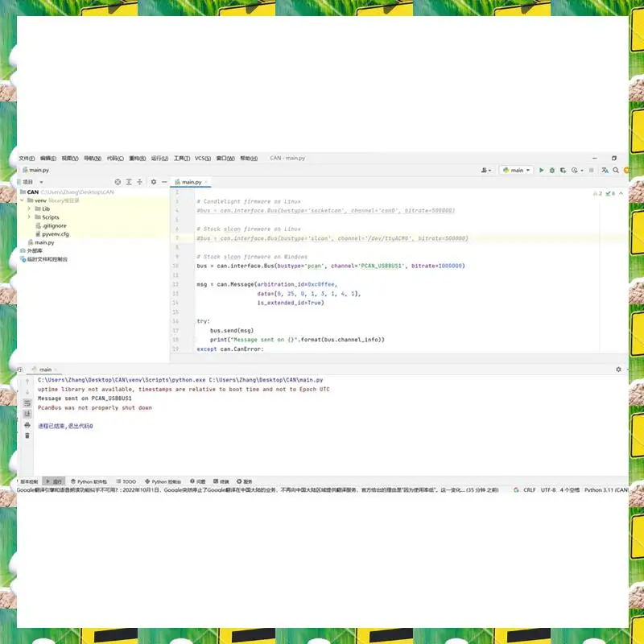
Task: Click the down arrow in run console
Action: click(27, 392)
